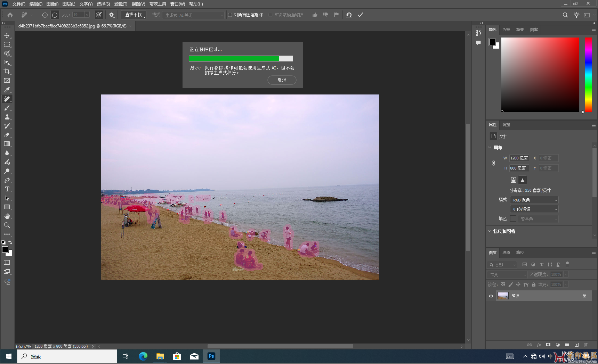Viewport: 598px width, 364px height.
Task: Select the Eyedropper tool
Action: tap(7, 90)
